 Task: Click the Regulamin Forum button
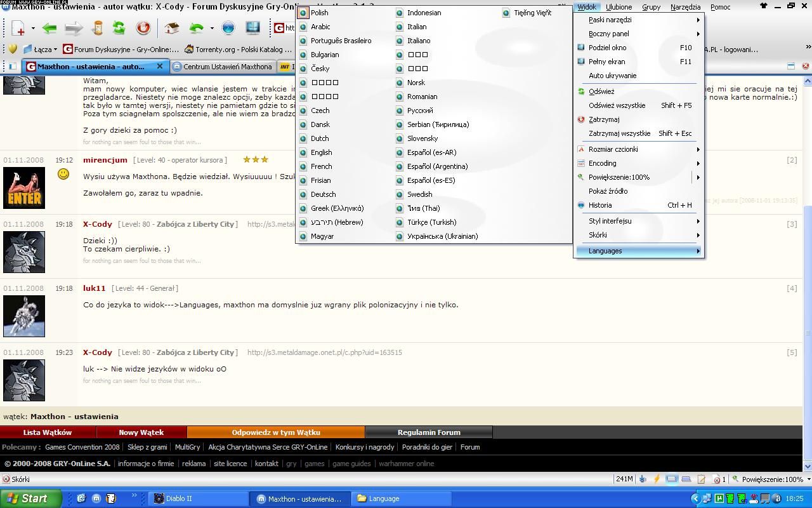point(429,432)
